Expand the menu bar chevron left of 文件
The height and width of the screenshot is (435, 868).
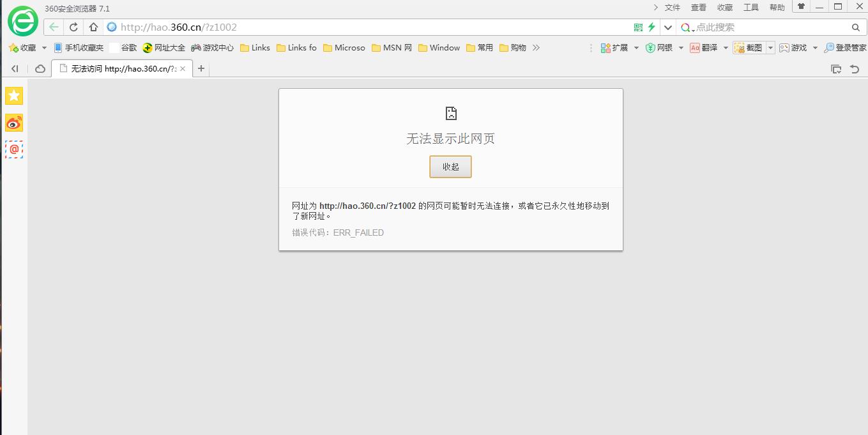(655, 8)
